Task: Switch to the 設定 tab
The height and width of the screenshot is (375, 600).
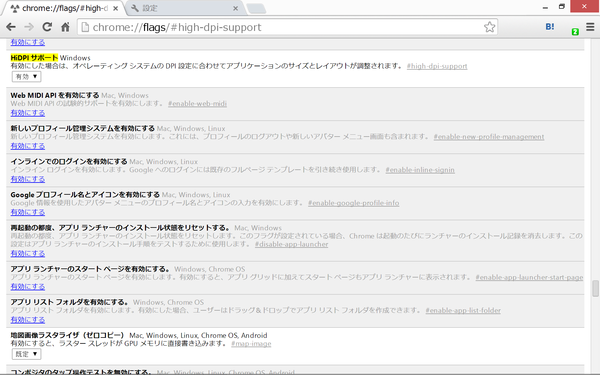Action: coord(184,8)
